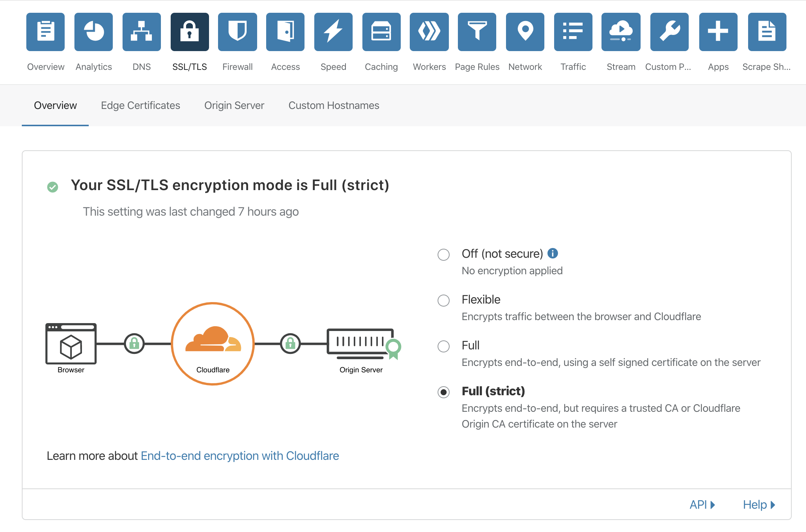Expand the API section
Viewport: 806px width, 532px height.
(x=702, y=505)
